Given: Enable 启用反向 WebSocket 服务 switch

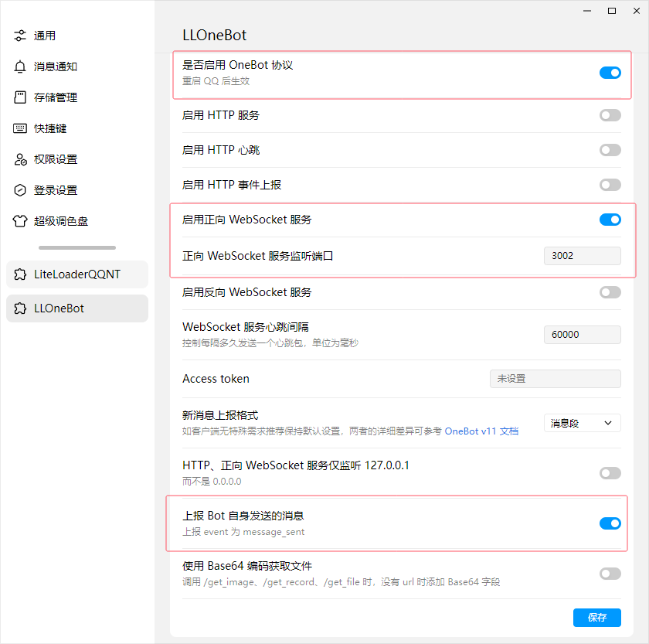Looking at the screenshot, I should click(x=610, y=292).
